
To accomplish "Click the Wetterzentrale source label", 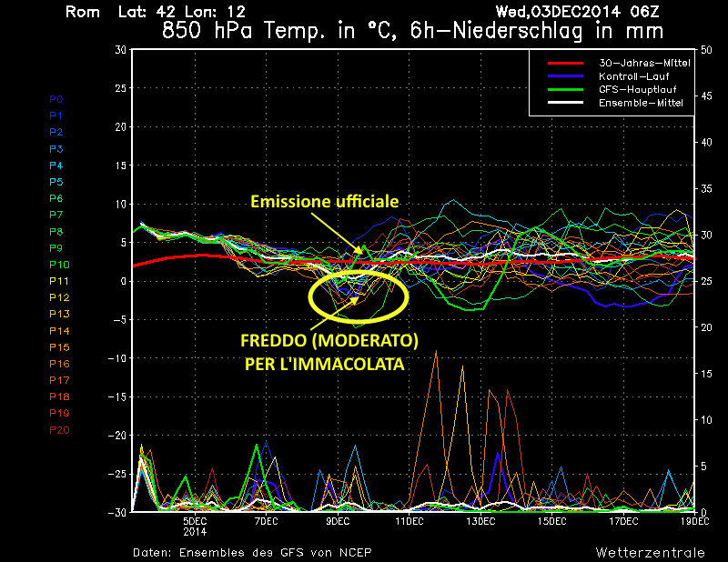I will [x=650, y=553].
